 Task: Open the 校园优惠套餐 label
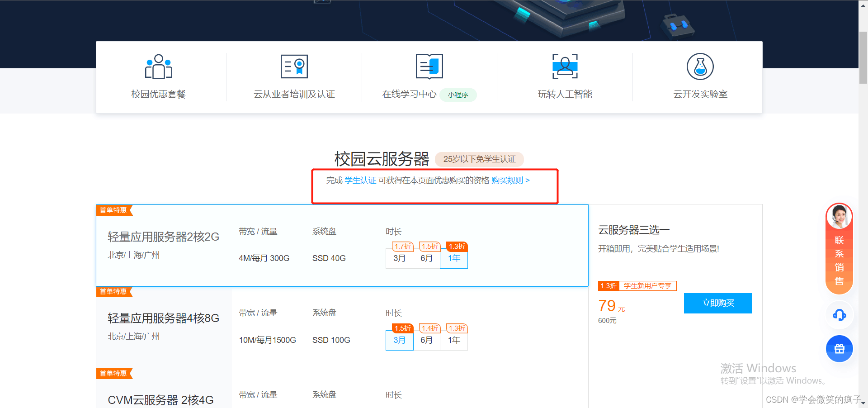(x=159, y=94)
